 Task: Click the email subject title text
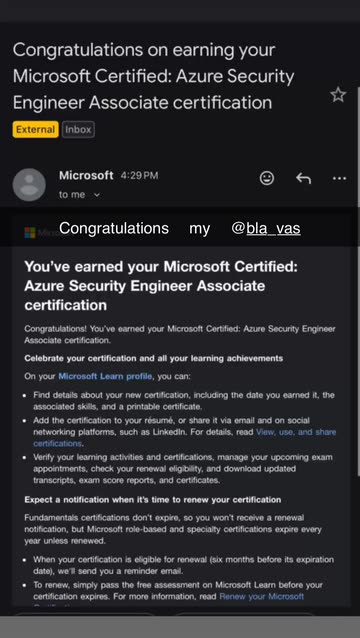click(x=154, y=76)
